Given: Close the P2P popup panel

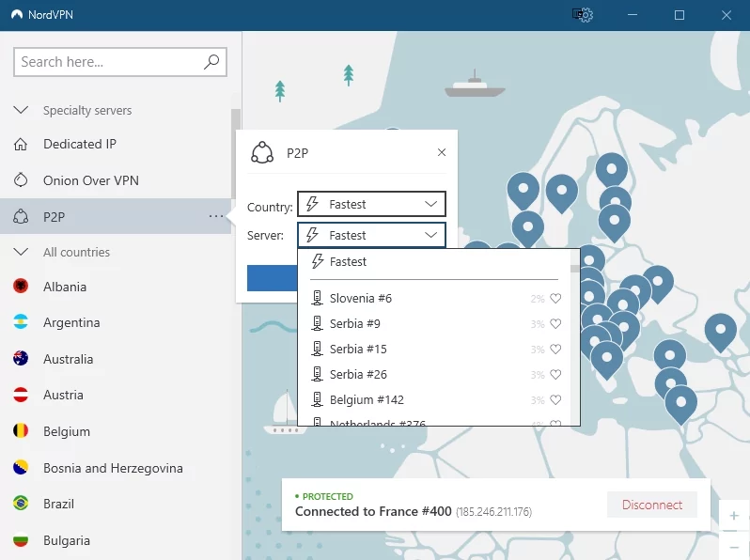Looking at the screenshot, I should [442, 152].
